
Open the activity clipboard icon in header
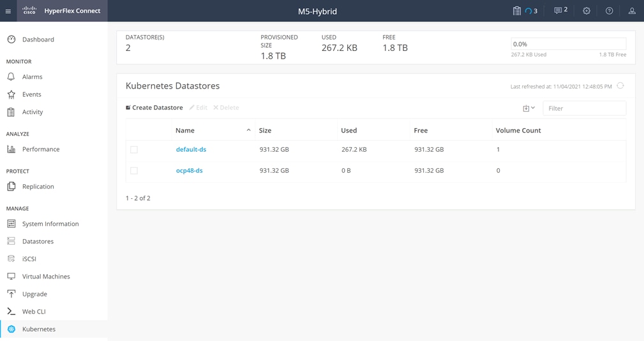click(517, 11)
